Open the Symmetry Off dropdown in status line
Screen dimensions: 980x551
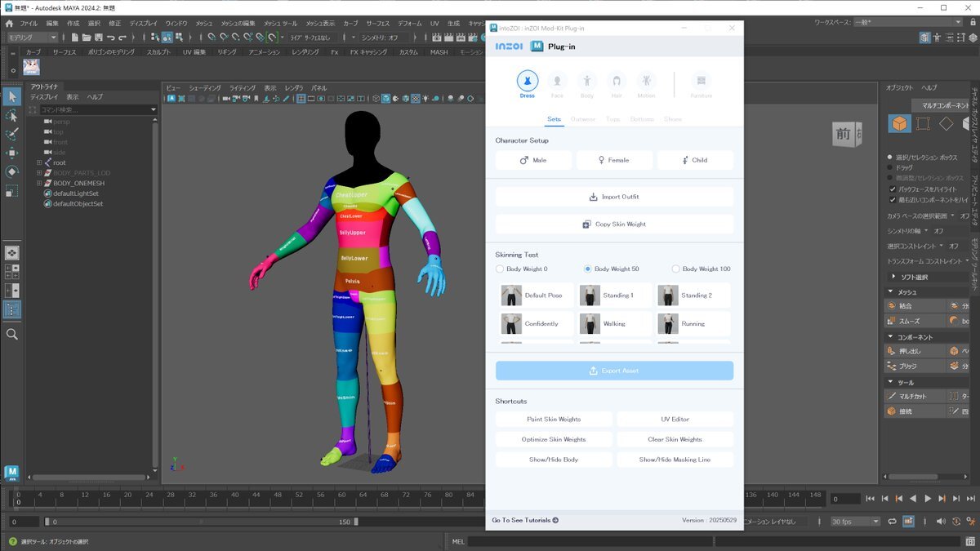[384, 37]
